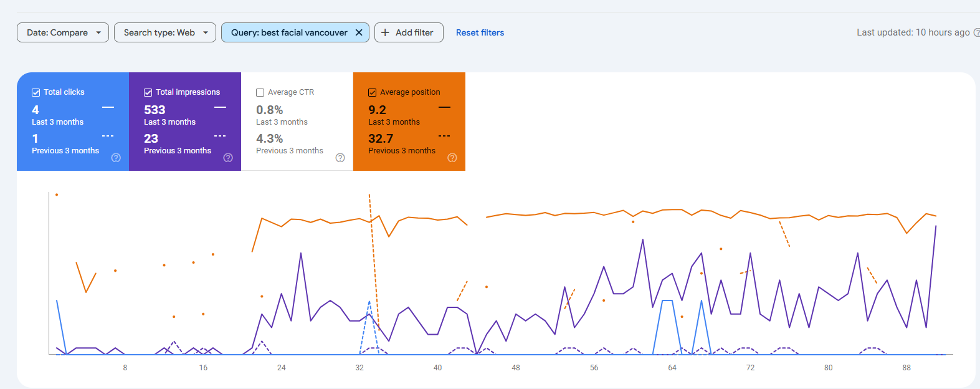
Task: Uncheck the Total impressions checkbox
Action: point(148,92)
